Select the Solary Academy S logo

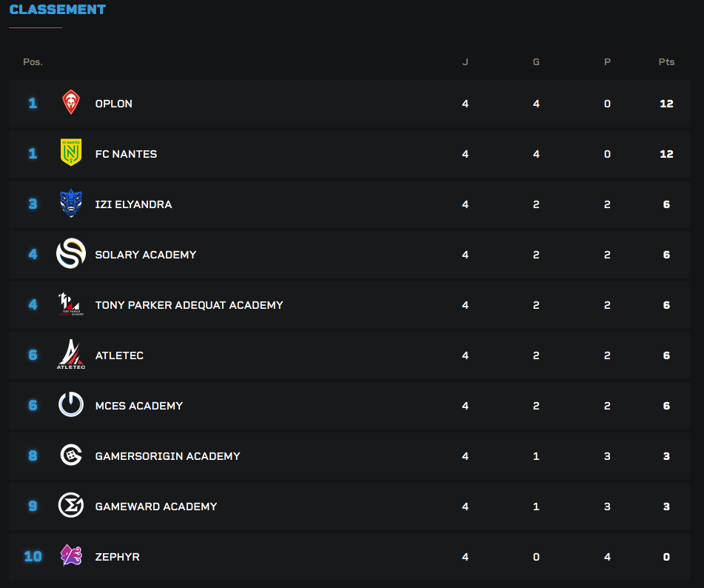71,253
